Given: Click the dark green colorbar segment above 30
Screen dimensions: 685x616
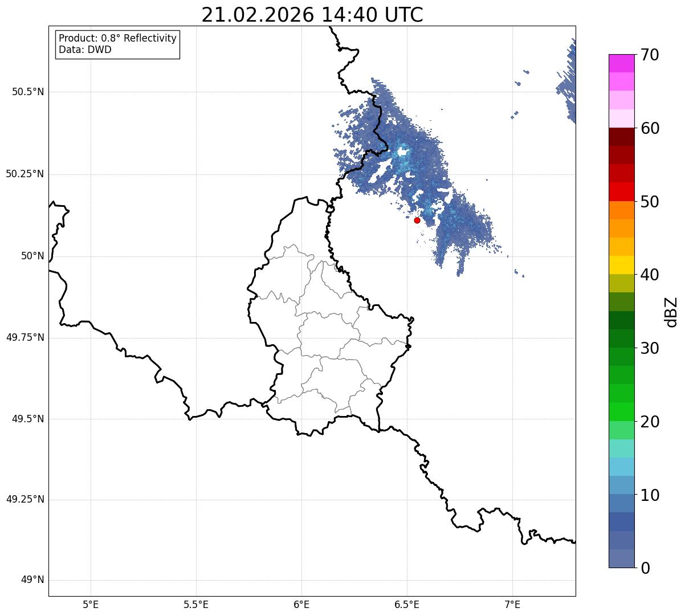Looking at the screenshot, I should point(622,338).
